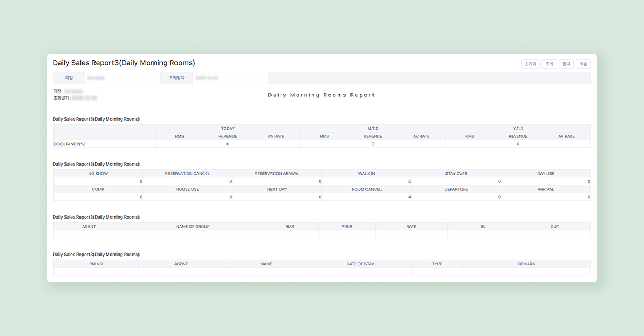The width and height of the screenshot is (644, 336).
Task: Select the HOUSE USE header cell
Action: [187, 189]
